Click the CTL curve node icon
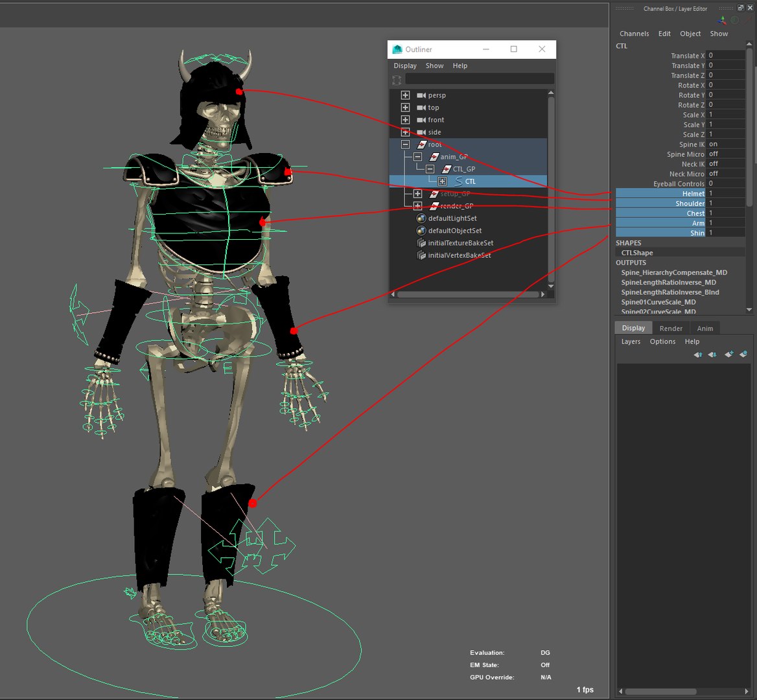757x700 pixels. 459,181
